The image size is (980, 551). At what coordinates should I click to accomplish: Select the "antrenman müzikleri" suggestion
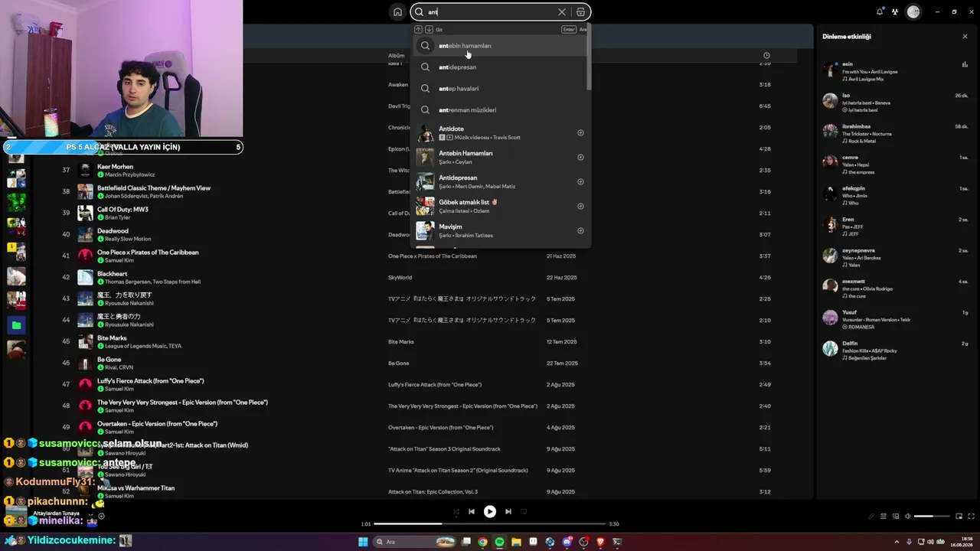(x=501, y=110)
